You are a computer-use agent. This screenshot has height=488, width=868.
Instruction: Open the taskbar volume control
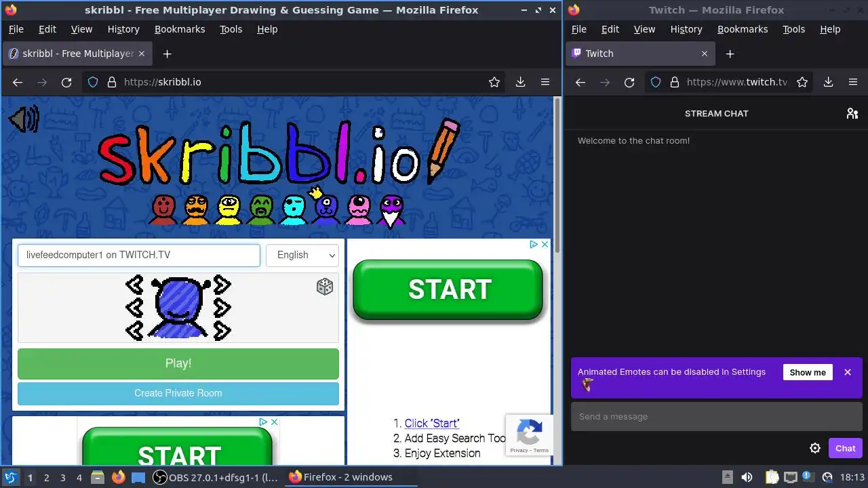pos(747,477)
